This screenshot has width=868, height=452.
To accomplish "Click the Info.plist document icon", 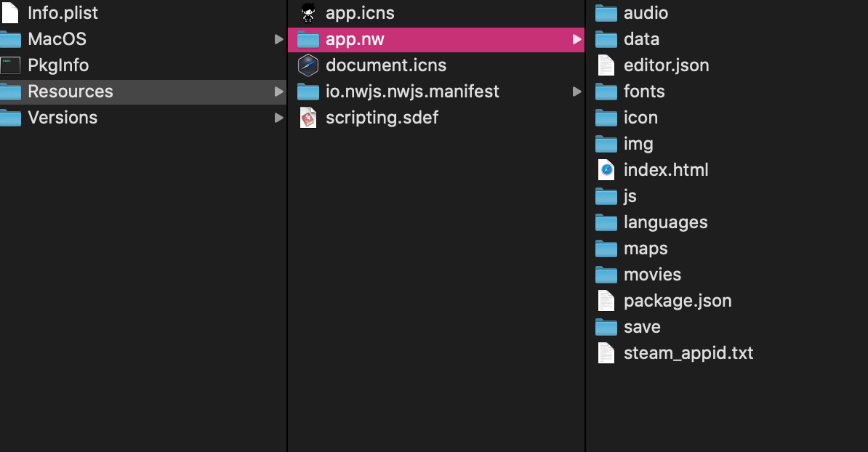I will pos(10,13).
